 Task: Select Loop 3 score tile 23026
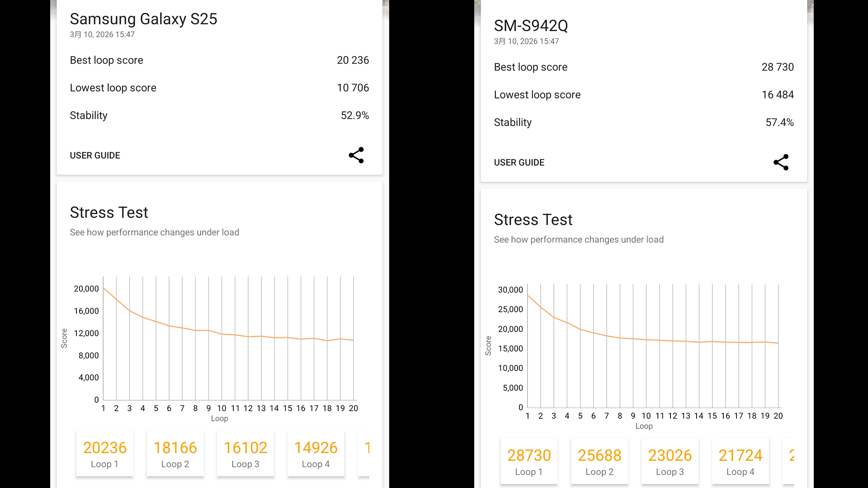point(670,461)
